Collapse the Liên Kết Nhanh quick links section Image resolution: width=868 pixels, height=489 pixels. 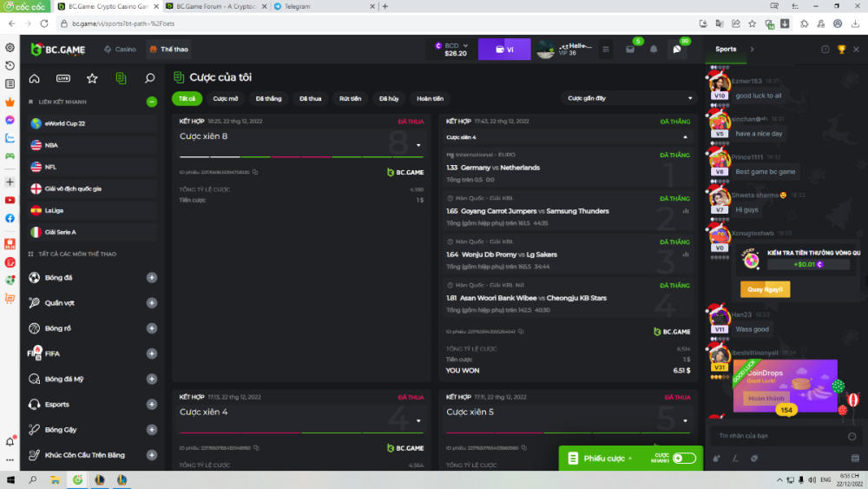[152, 102]
